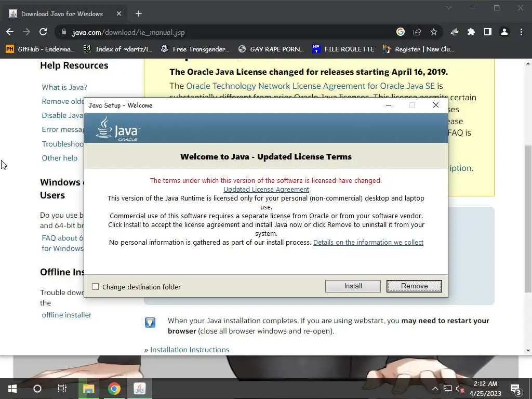Open the Index of ~dartz bookmark
The width and height of the screenshot is (532, 399).
pyautogui.click(x=118, y=49)
